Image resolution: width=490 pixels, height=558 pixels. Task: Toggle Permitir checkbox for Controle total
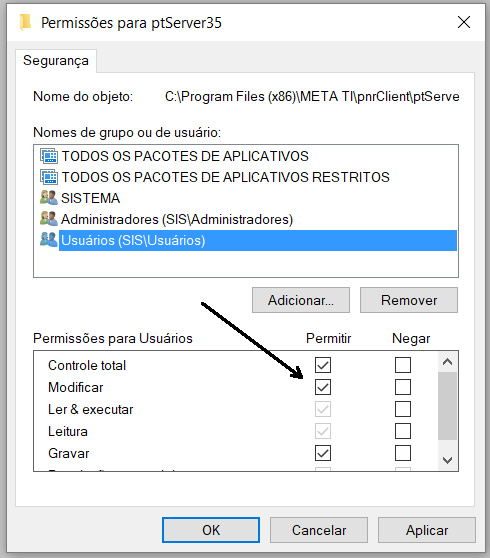(323, 365)
